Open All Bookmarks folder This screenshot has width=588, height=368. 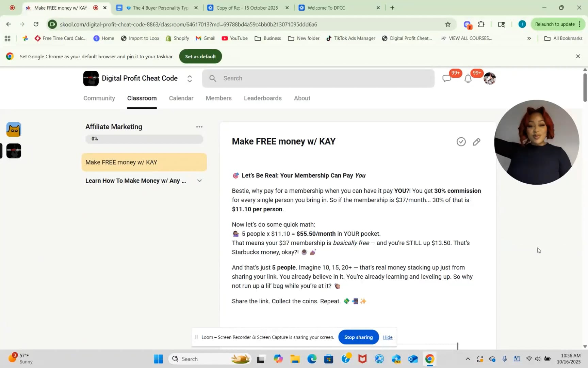(563, 38)
